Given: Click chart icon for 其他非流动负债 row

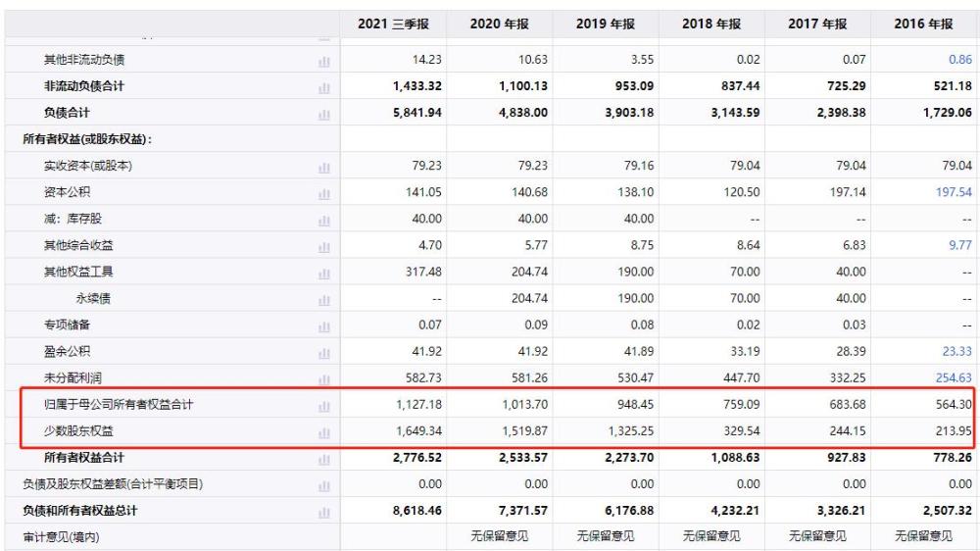Looking at the screenshot, I should [x=323, y=61].
